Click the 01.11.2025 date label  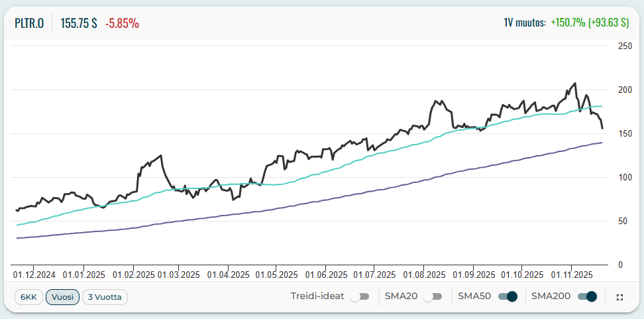572,274
